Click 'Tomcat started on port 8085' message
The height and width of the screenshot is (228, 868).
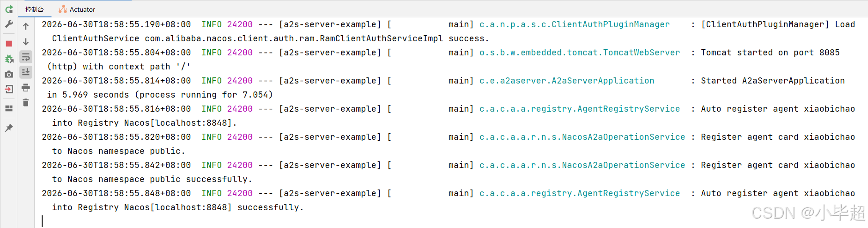coord(770,53)
